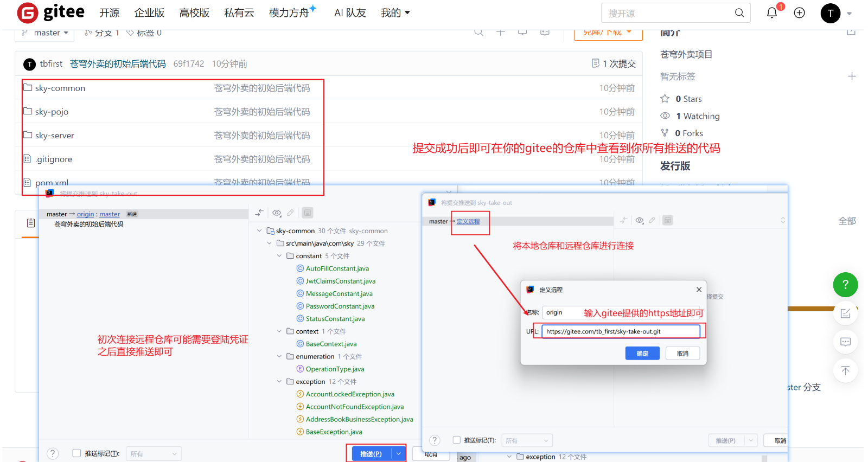The width and height of the screenshot is (868, 462).
Task: Collapse the context folder node
Action: point(279,331)
